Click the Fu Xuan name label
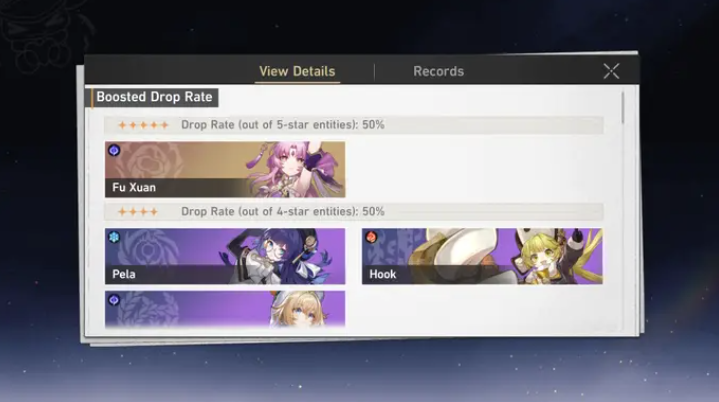719x402 pixels. pos(134,187)
